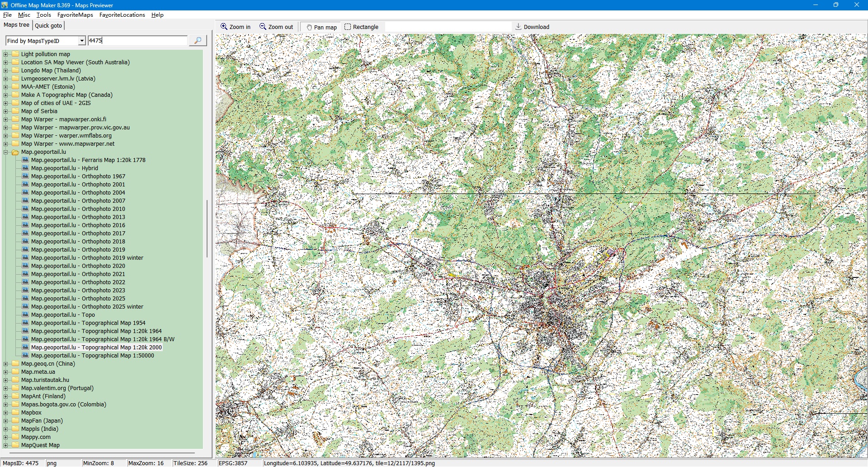Click the Download arrow icon
The image size is (868, 467).
pyautogui.click(x=519, y=27)
